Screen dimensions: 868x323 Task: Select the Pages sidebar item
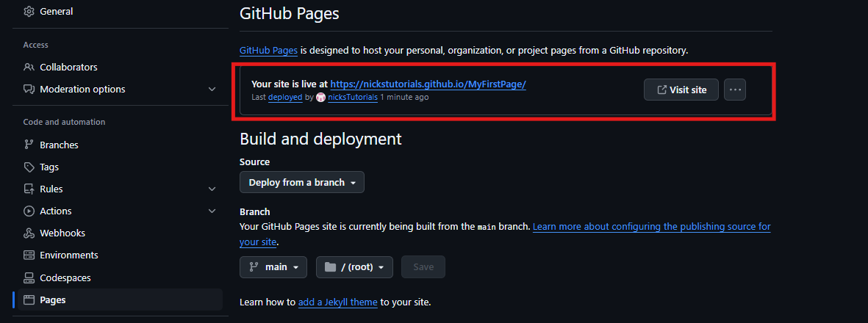pyautogui.click(x=120, y=300)
